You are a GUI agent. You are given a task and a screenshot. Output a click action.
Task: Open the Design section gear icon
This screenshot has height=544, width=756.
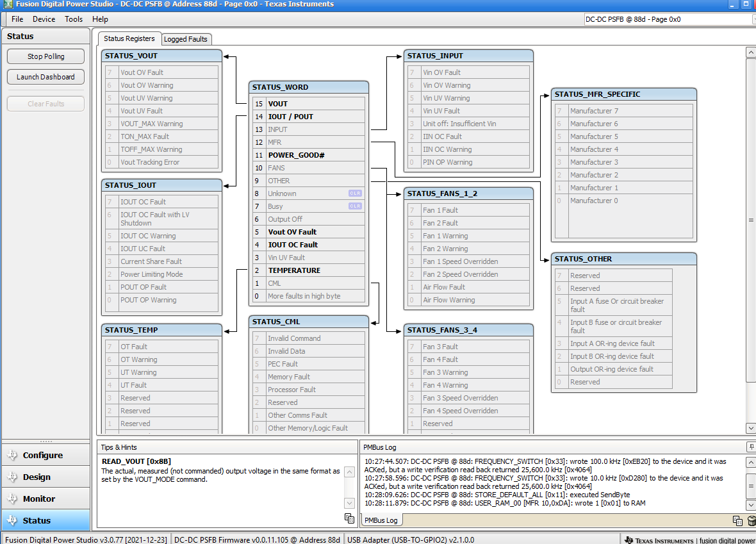coord(12,477)
